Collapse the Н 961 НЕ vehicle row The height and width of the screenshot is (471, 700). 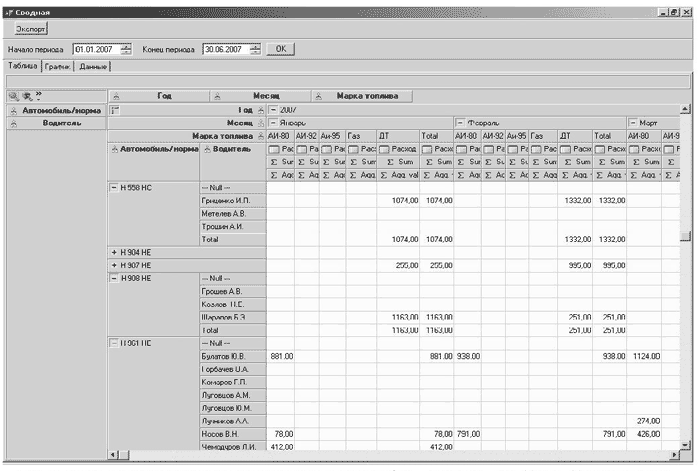click(114, 343)
